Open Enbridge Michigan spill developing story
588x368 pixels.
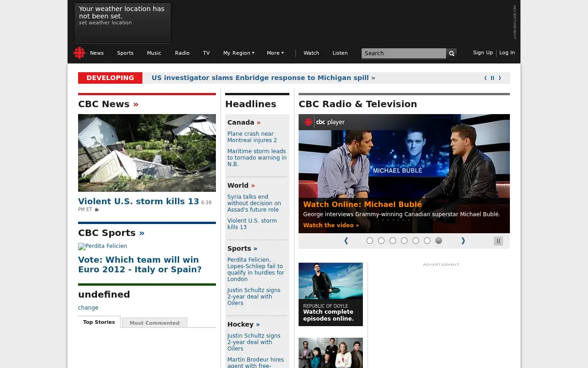click(263, 78)
